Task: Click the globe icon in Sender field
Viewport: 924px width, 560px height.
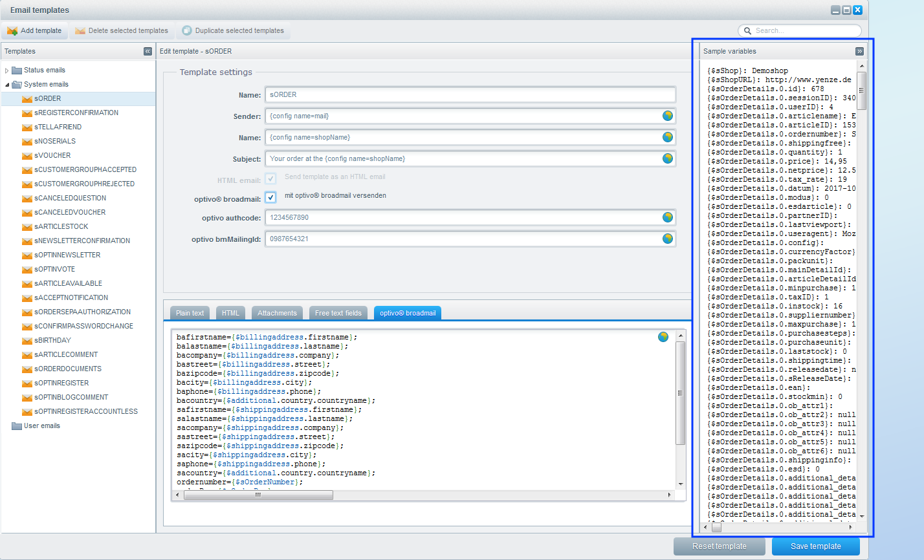Action: pos(668,116)
